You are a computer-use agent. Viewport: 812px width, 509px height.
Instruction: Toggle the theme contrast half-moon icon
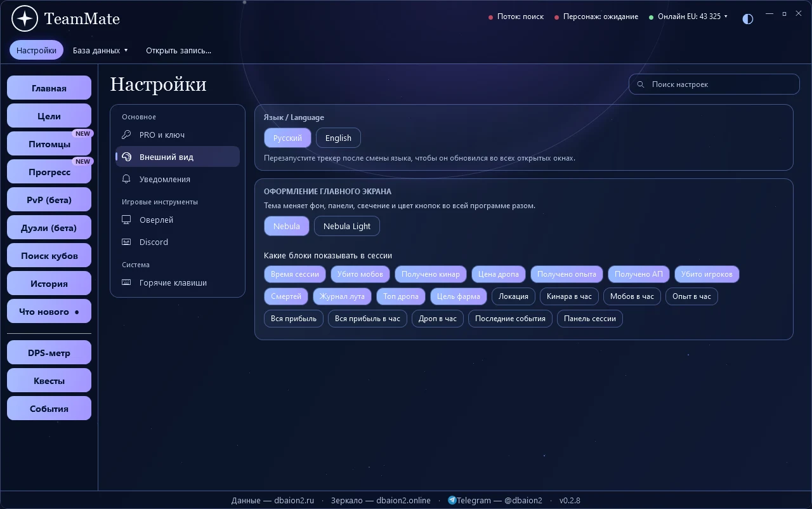[748, 18]
